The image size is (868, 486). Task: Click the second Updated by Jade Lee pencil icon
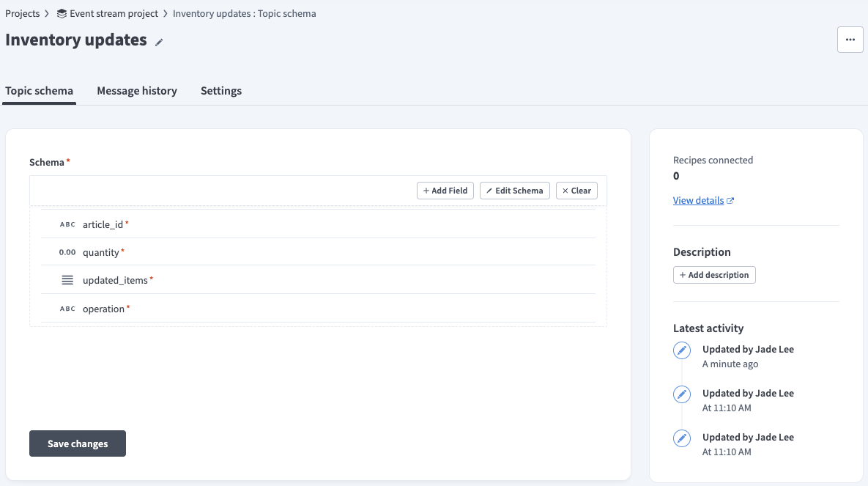[x=682, y=394]
